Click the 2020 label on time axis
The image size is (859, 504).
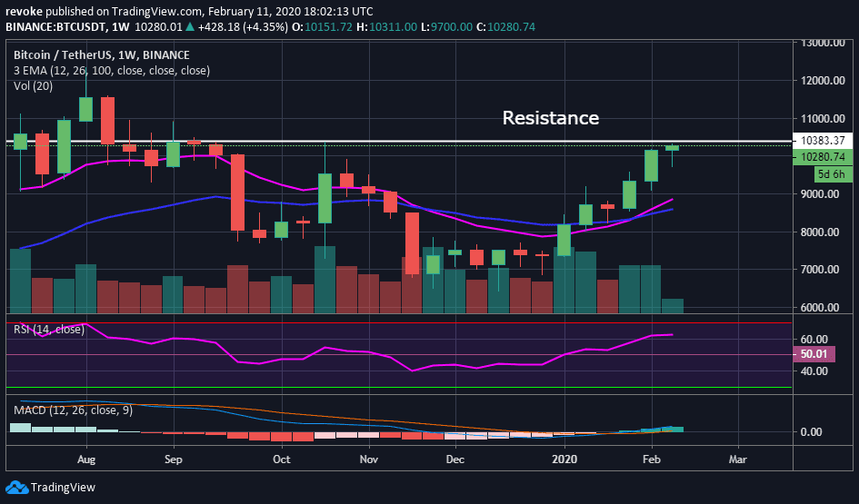click(564, 460)
